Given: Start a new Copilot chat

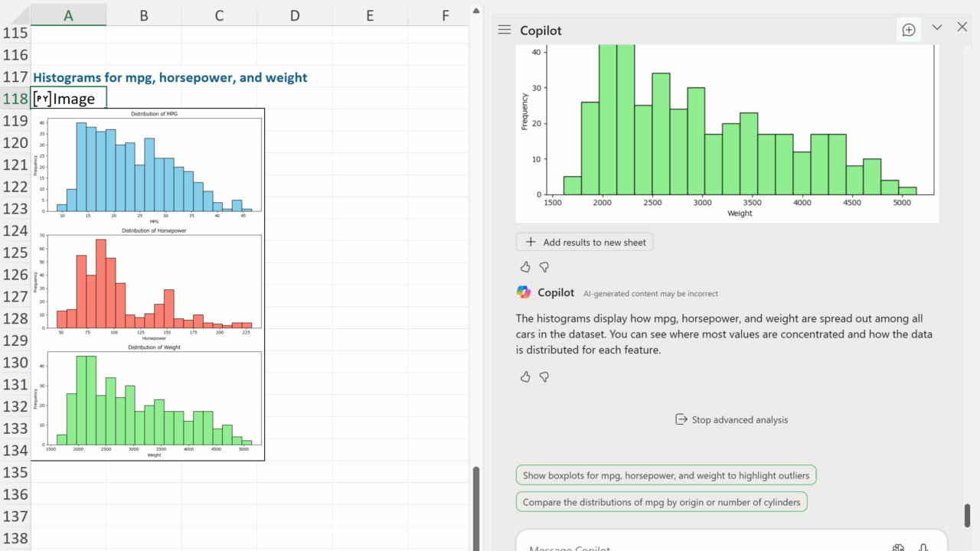Looking at the screenshot, I should 909,30.
